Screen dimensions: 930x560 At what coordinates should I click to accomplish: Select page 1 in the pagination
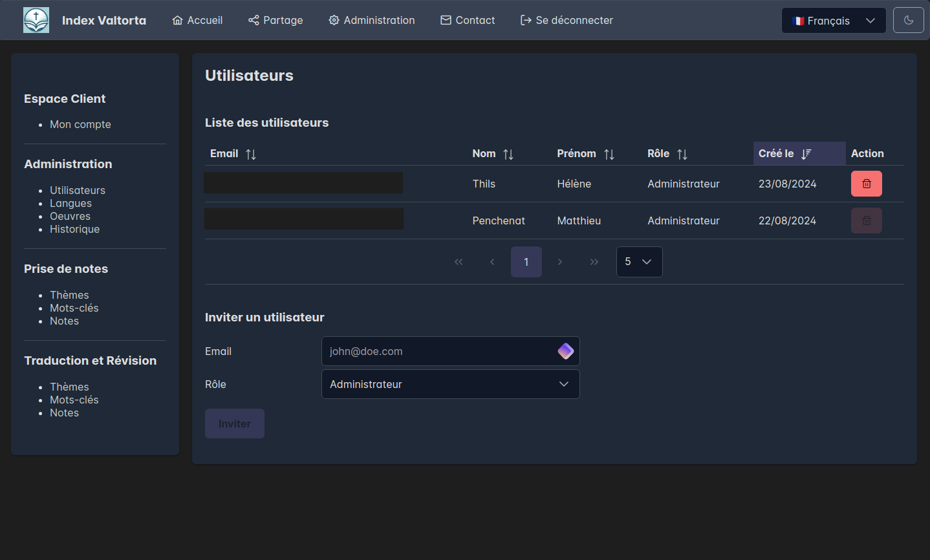(x=526, y=262)
